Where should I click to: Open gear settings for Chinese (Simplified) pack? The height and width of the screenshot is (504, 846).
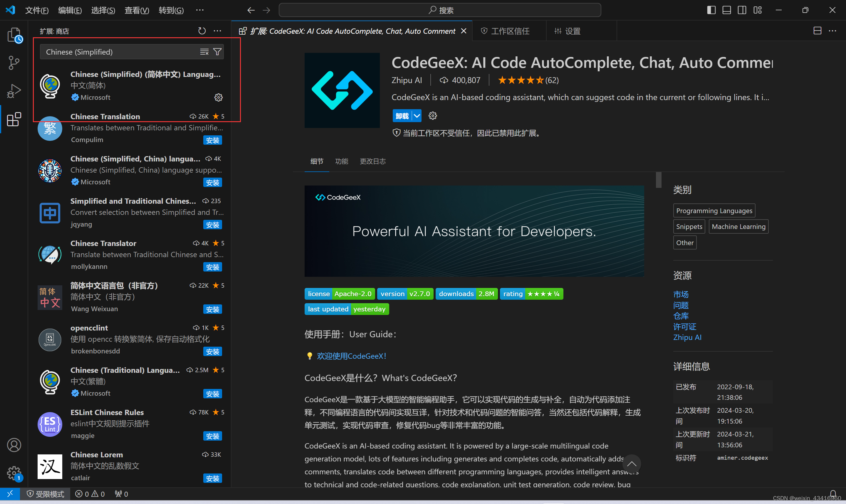tap(219, 97)
